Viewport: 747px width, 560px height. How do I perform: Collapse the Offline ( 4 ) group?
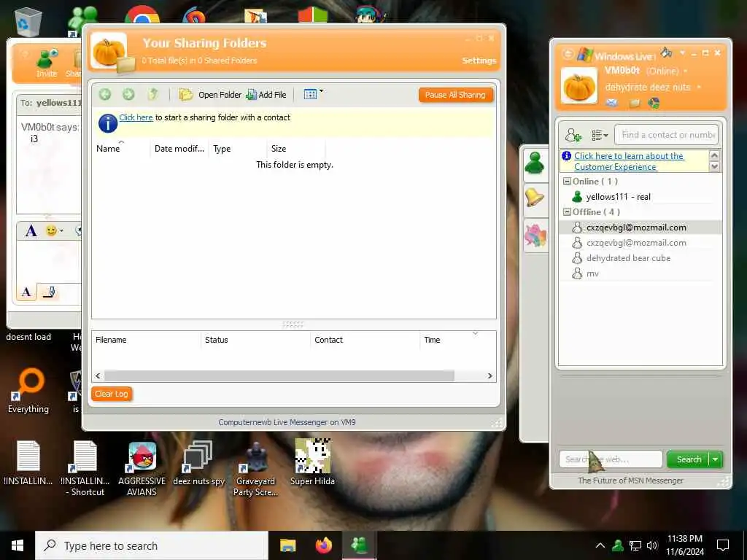(567, 212)
